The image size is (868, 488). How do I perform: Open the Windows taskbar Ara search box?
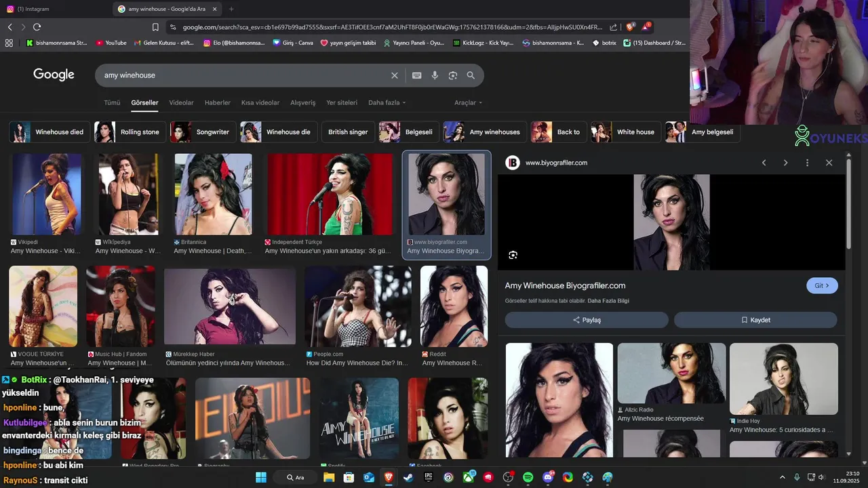[296, 477]
